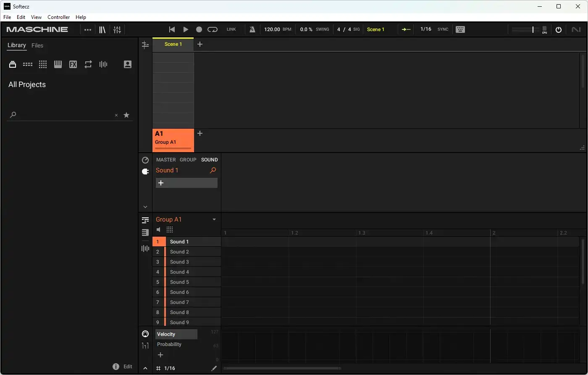The image size is (588, 375).
Task: Click the user content icon in Library
Action: pyautogui.click(x=128, y=64)
